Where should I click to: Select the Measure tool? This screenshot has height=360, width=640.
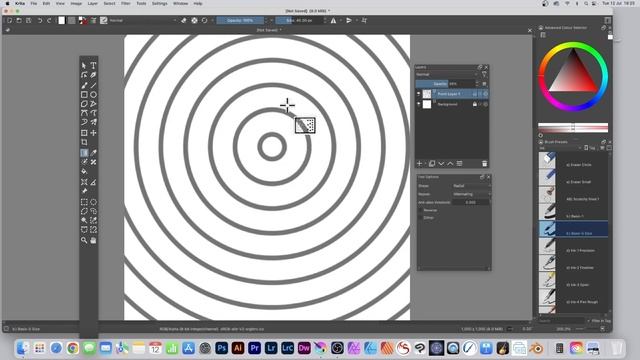pos(93,182)
